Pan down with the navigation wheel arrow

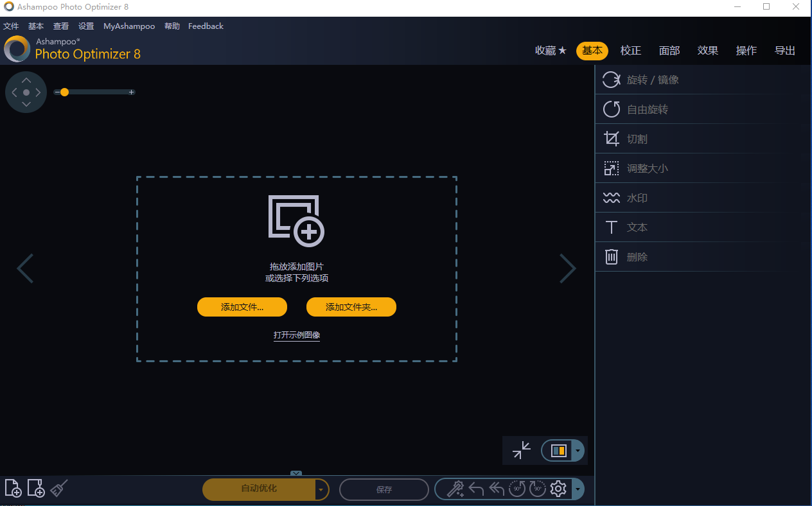point(26,105)
